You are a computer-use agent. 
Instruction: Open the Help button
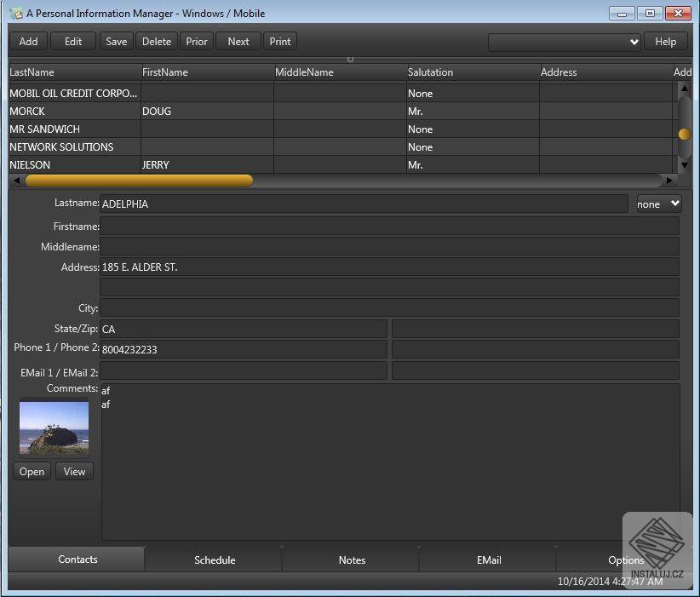point(666,41)
